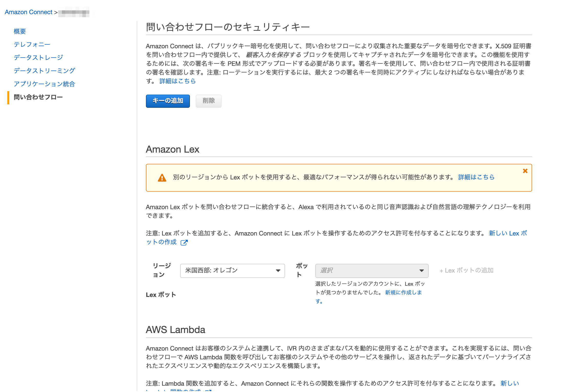
Task: Click the orange warning triangle icon
Action: click(162, 177)
